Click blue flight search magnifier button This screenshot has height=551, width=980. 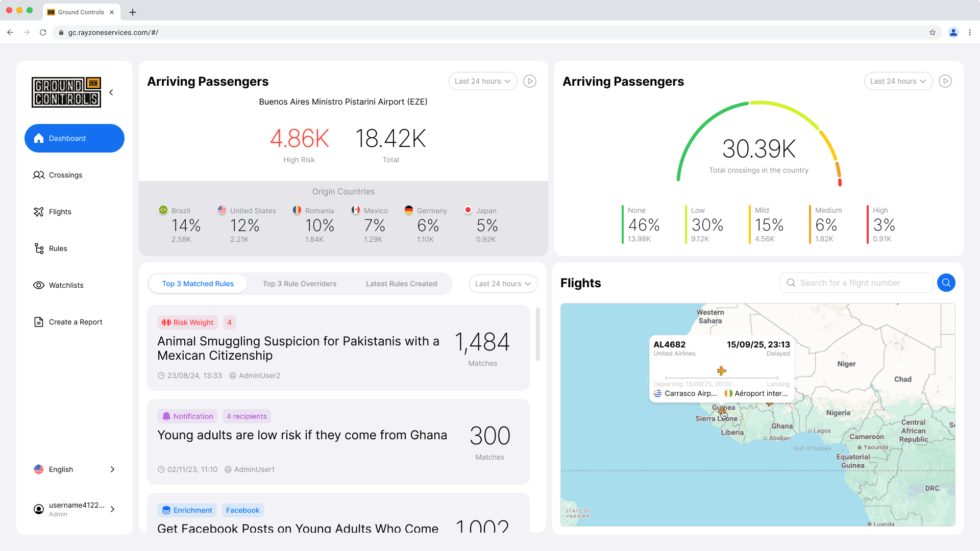(946, 283)
